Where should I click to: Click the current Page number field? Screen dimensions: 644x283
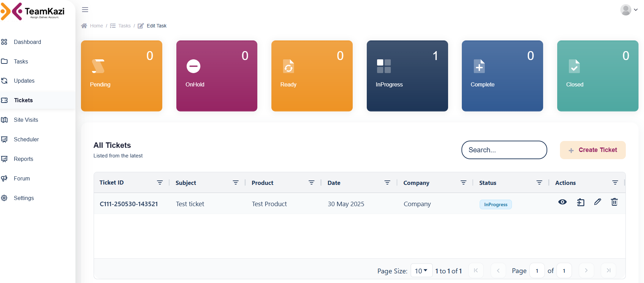click(x=537, y=271)
